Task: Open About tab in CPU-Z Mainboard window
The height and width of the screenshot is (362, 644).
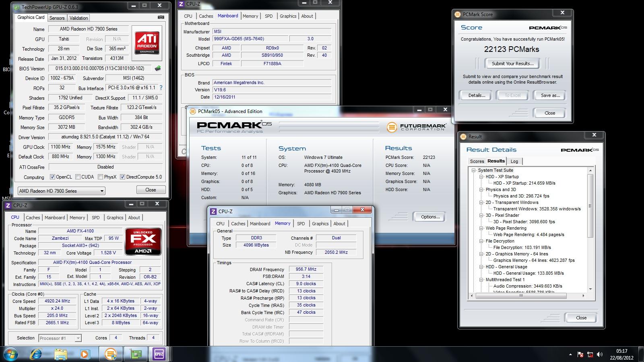Action: tap(307, 16)
